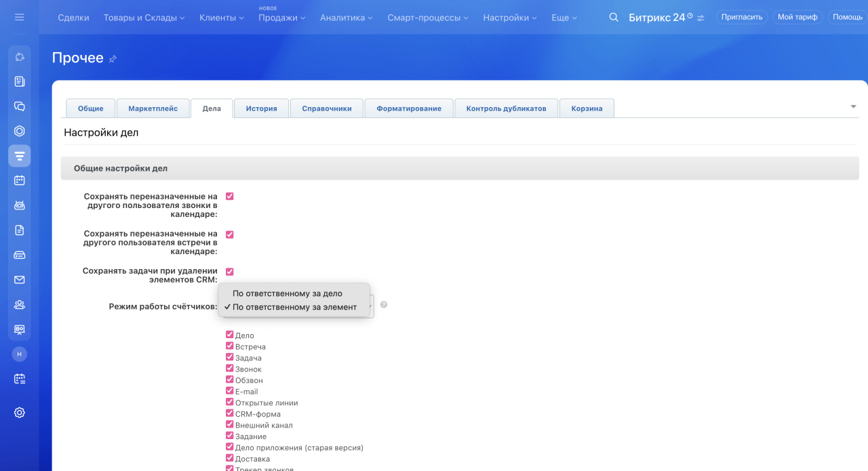The image size is (868, 471).
Task: Open the calendar icon in left sidebar
Action: (20, 180)
